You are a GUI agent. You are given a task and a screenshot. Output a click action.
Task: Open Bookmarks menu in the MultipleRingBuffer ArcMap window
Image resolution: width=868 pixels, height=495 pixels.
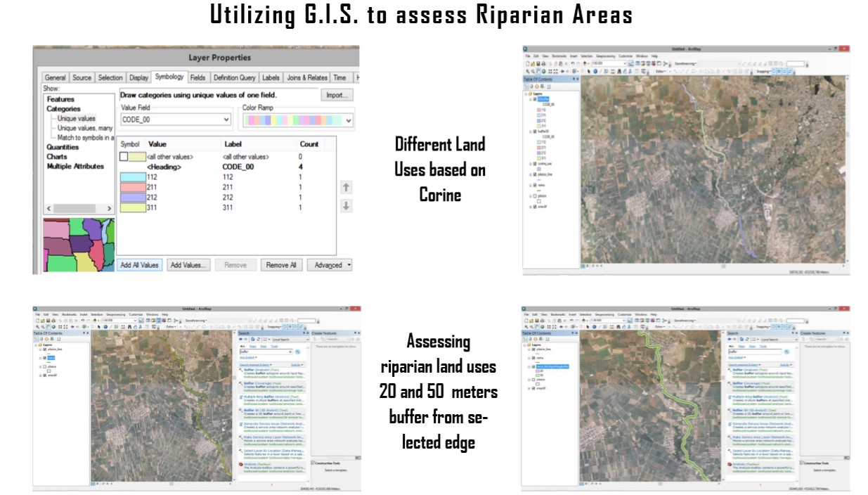click(x=559, y=314)
